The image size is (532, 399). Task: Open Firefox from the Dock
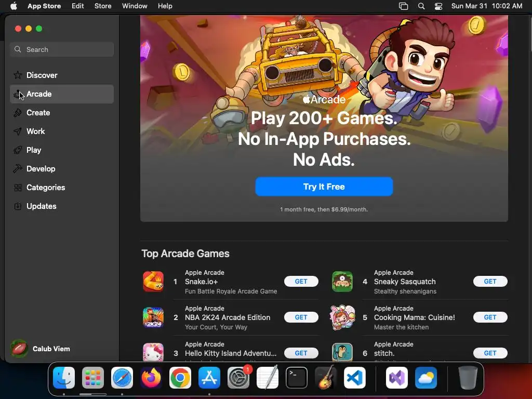click(151, 378)
